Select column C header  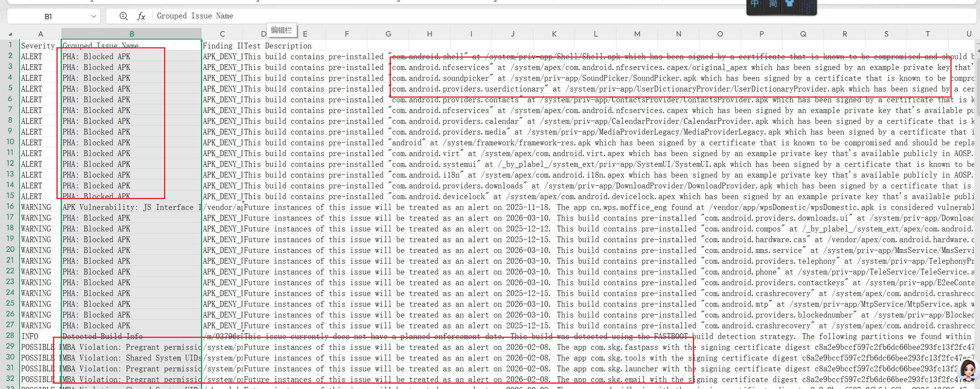(222, 34)
